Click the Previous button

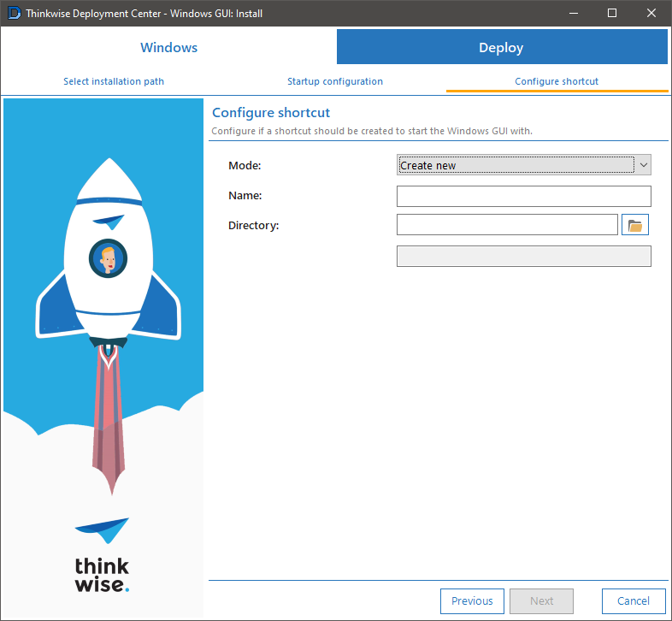pyautogui.click(x=472, y=600)
